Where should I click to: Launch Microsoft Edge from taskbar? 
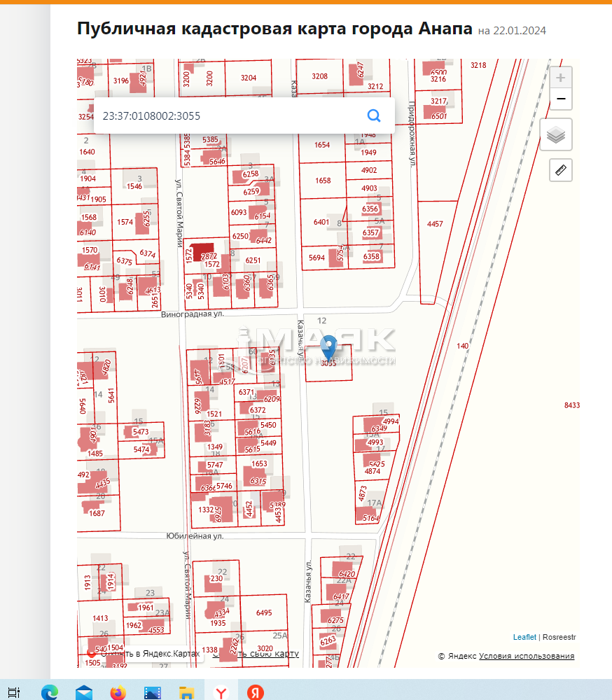49,692
